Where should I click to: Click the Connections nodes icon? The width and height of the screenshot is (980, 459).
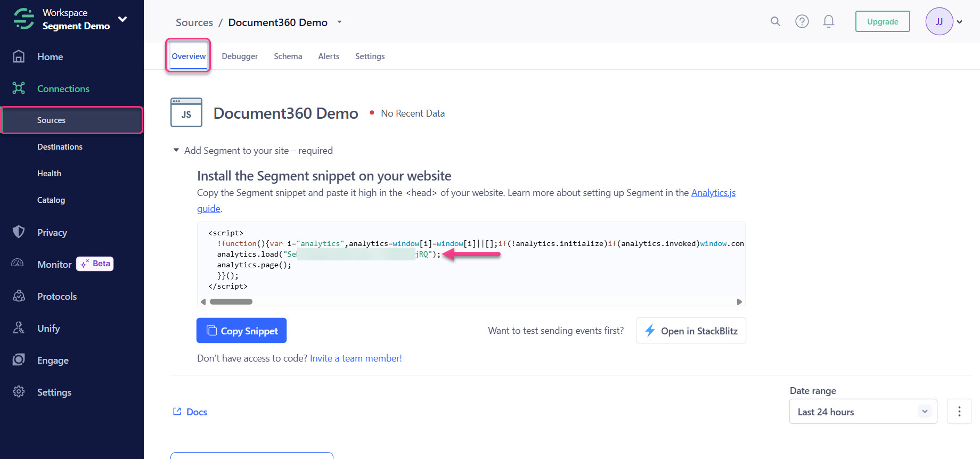19,88
